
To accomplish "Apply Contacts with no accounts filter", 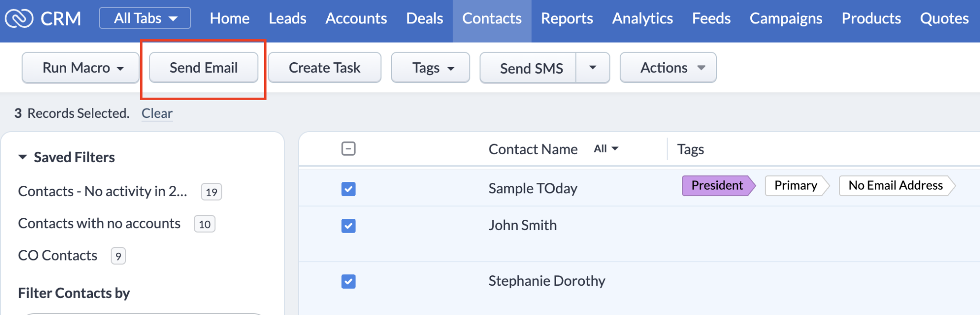I will click(x=99, y=224).
